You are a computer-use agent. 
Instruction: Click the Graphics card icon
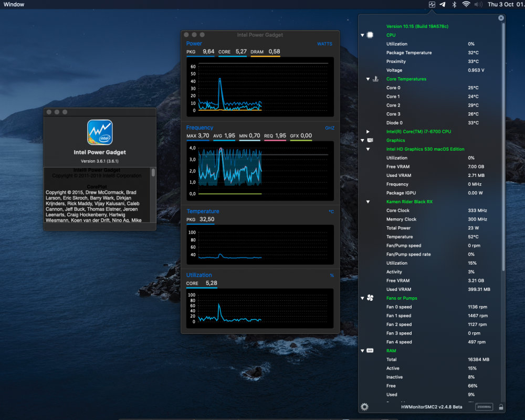[x=370, y=140]
